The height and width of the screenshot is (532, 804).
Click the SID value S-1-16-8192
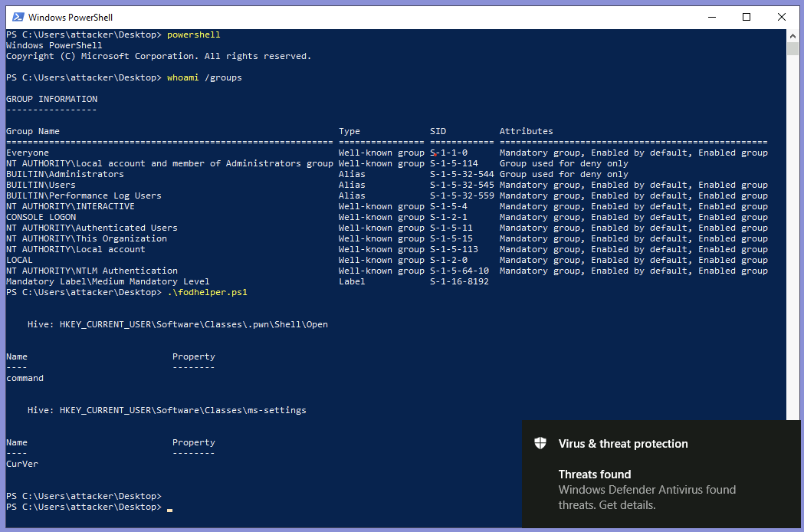pos(459,281)
